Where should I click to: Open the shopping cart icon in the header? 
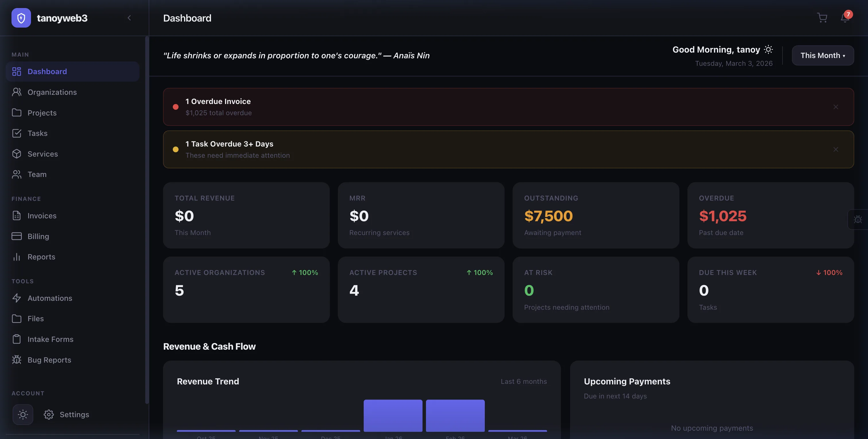click(x=822, y=18)
